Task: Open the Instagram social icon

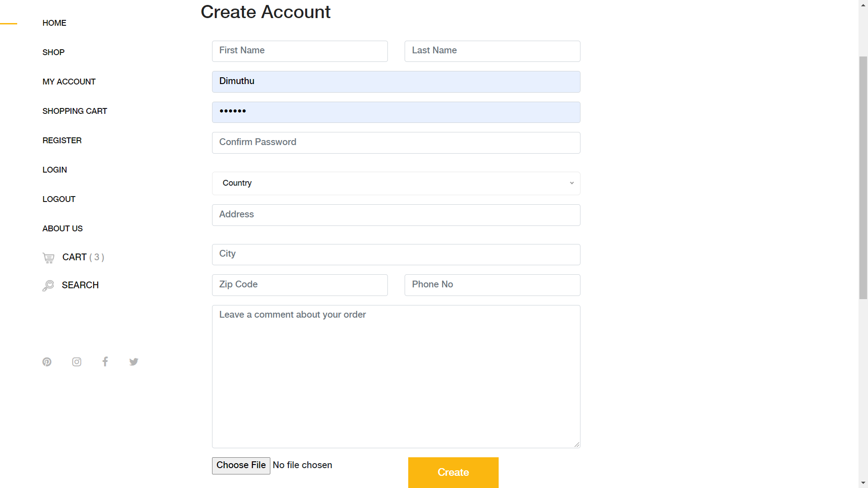Action: tap(76, 361)
